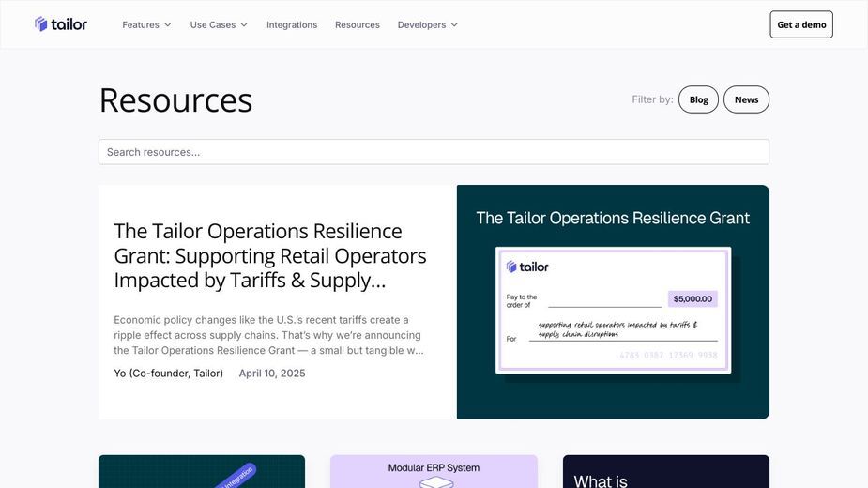Click the April 10, 2025 publication date
Screen dimensions: 868x488
click(272, 374)
